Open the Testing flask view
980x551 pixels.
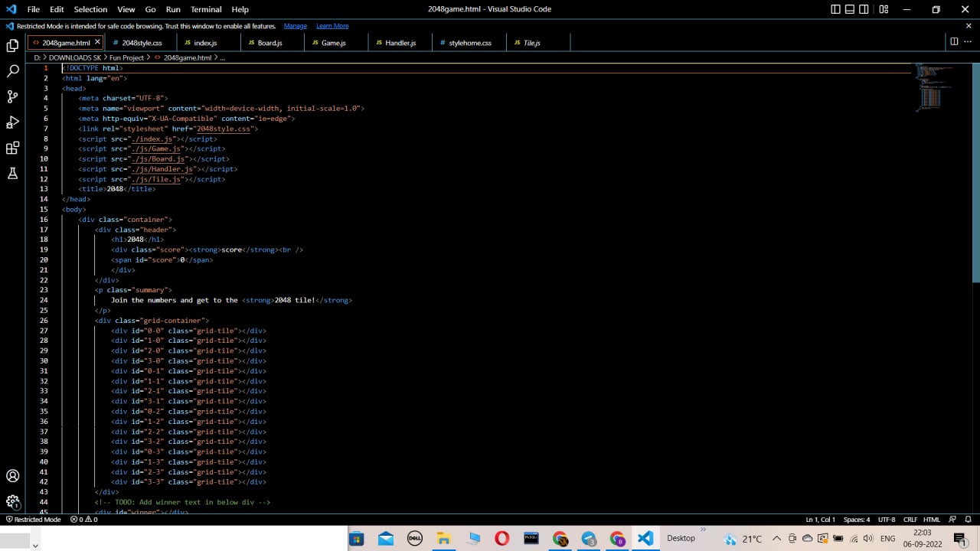[x=12, y=174]
